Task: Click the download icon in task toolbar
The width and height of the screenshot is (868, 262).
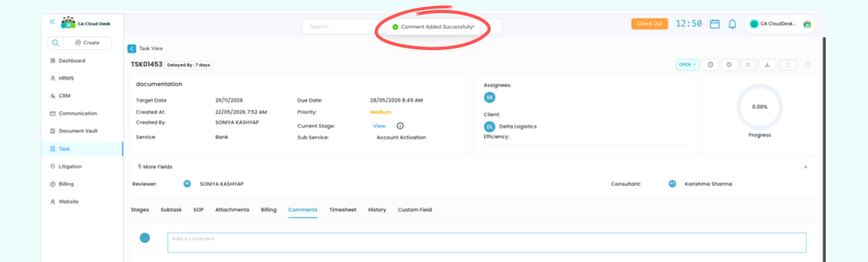Action: pos(767,65)
